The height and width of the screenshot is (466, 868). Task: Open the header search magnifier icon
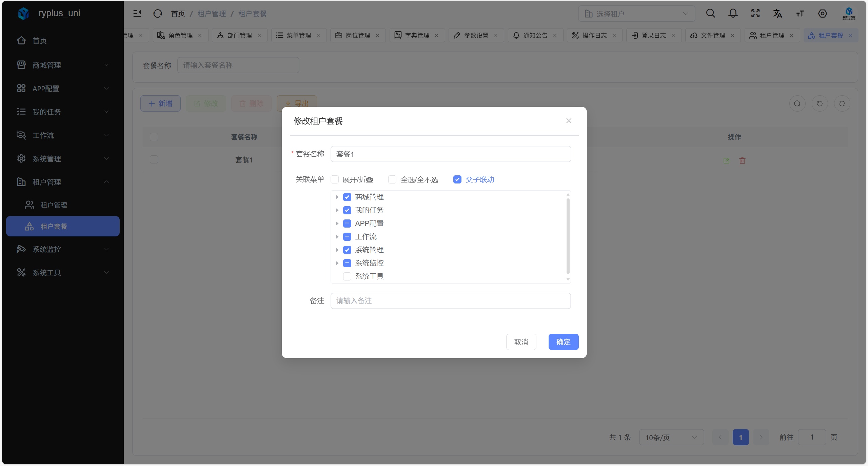[710, 14]
